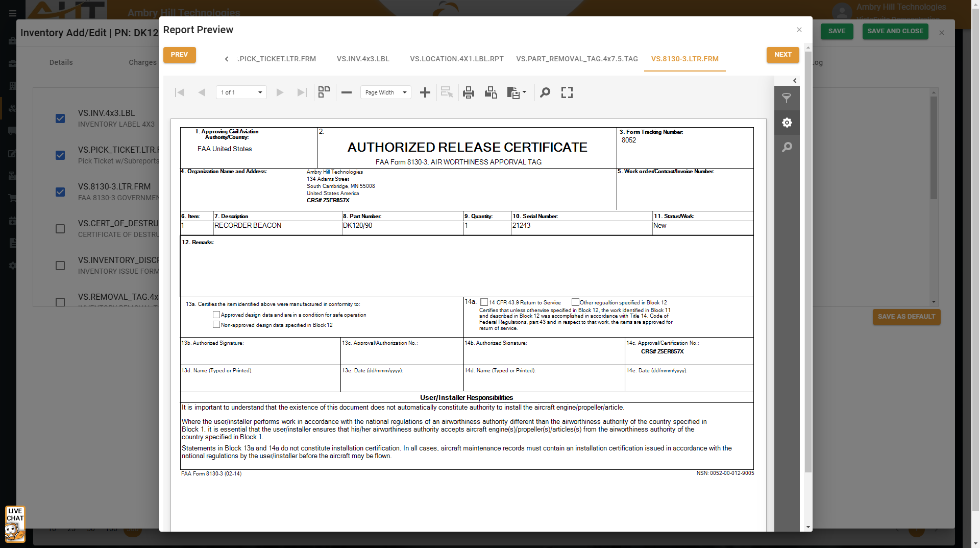Expand the export options dropdown arrow
Screen dimensions: 980x548
click(x=524, y=92)
